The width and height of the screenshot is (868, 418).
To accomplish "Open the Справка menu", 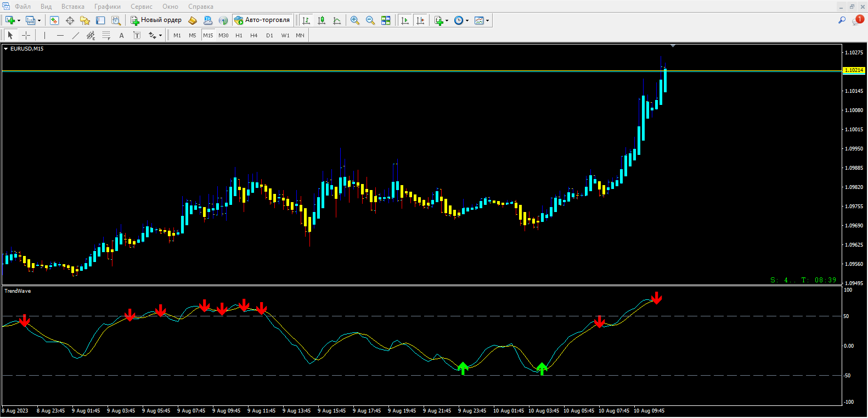I will tap(201, 7).
